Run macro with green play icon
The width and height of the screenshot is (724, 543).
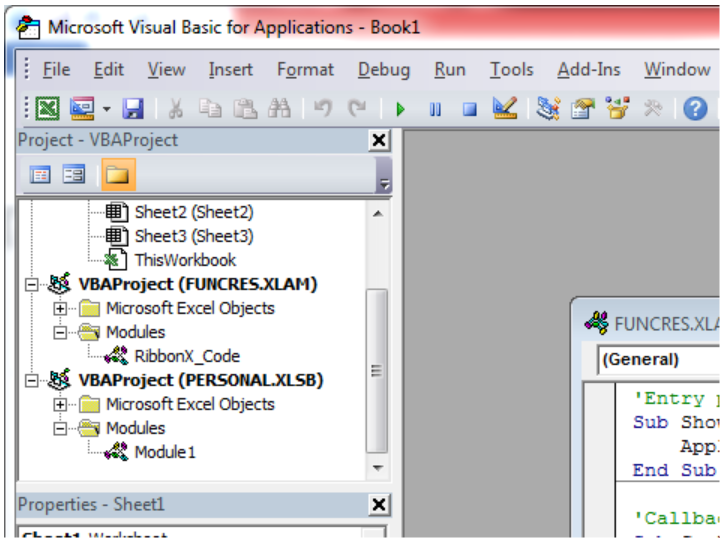point(400,109)
